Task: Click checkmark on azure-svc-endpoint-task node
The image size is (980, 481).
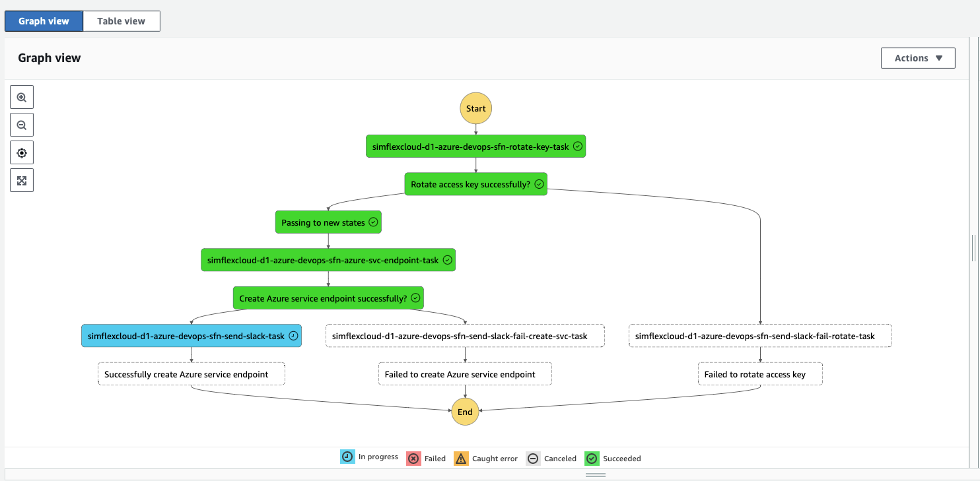Action: (x=447, y=261)
